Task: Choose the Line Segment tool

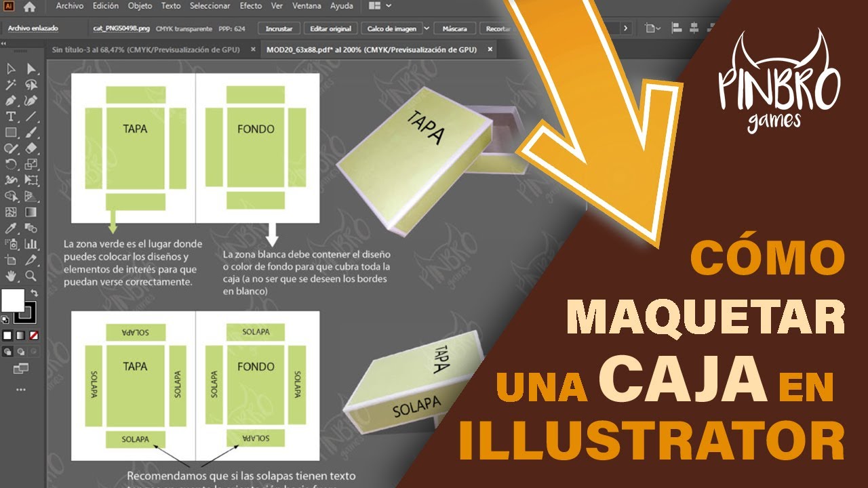Action: coord(31,117)
